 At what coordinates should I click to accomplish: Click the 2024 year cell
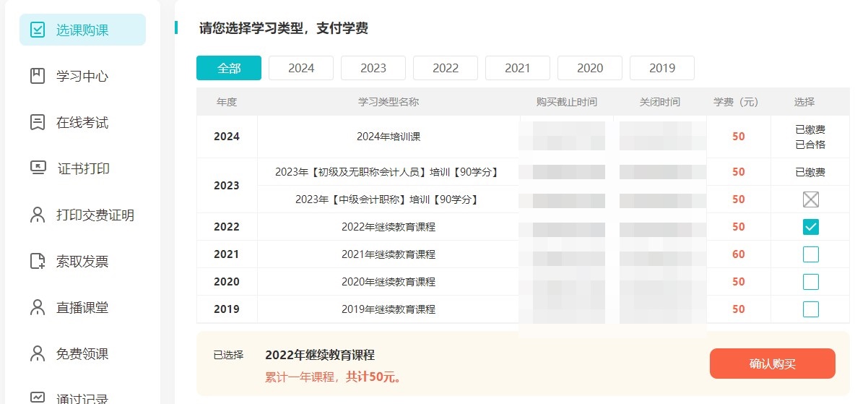tap(227, 137)
